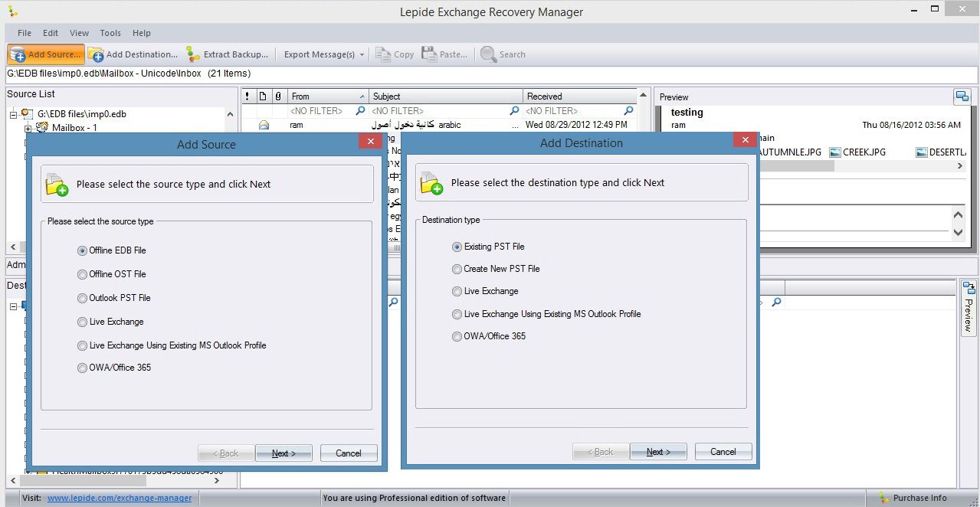Click the CREEK.JPG attachment icon
This screenshot has width=980, height=507.
pos(835,152)
